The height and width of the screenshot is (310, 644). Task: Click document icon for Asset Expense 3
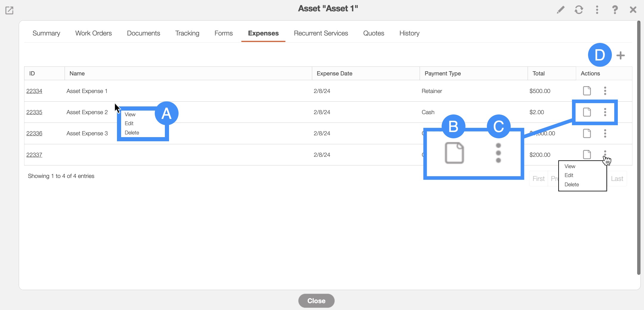click(x=587, y=134)
